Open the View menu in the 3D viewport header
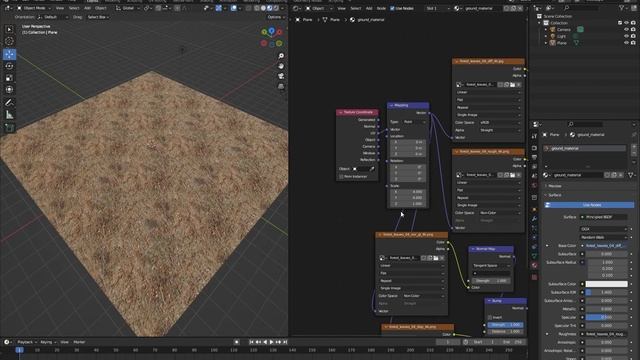 [60, 8]
